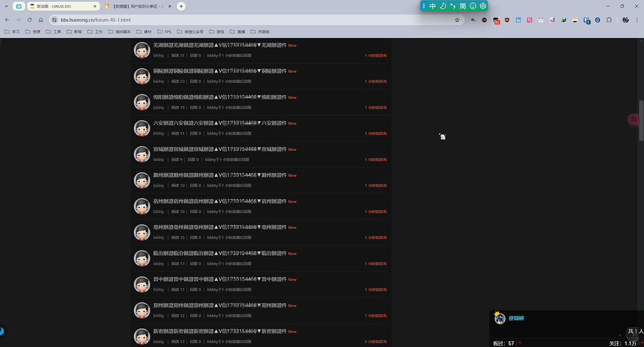The image size is (644, 347).
Task: Open the tab search dropdown arrow
Action: click(6, 6)
